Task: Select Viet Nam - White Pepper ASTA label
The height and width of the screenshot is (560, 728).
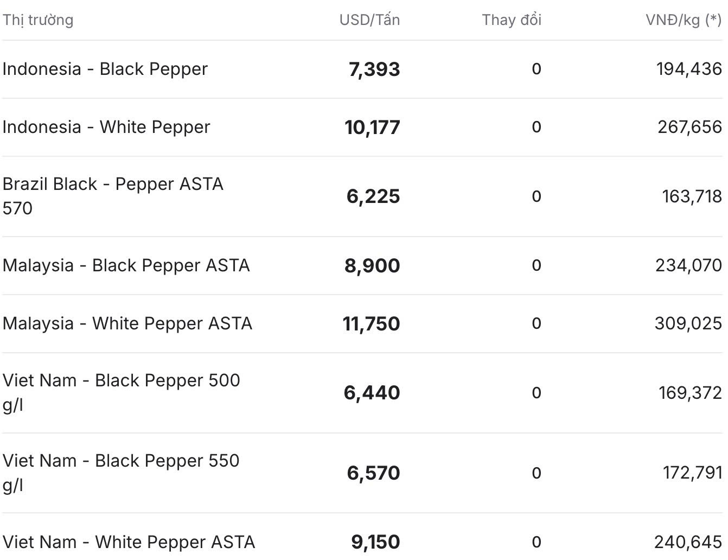Action: [x=129, y=542]
